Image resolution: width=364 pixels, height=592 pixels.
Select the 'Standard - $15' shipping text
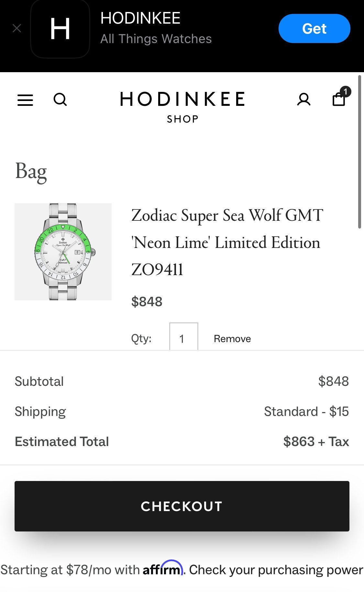coord(306,411)
